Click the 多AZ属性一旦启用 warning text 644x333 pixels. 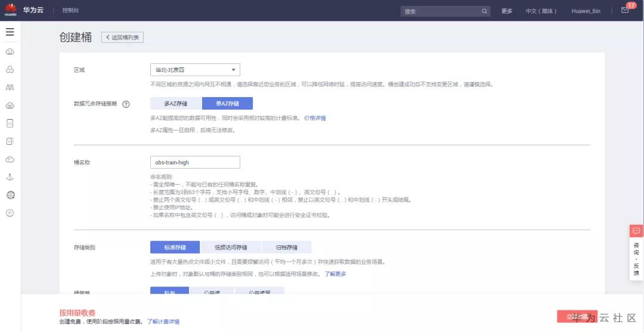(193, 130)
